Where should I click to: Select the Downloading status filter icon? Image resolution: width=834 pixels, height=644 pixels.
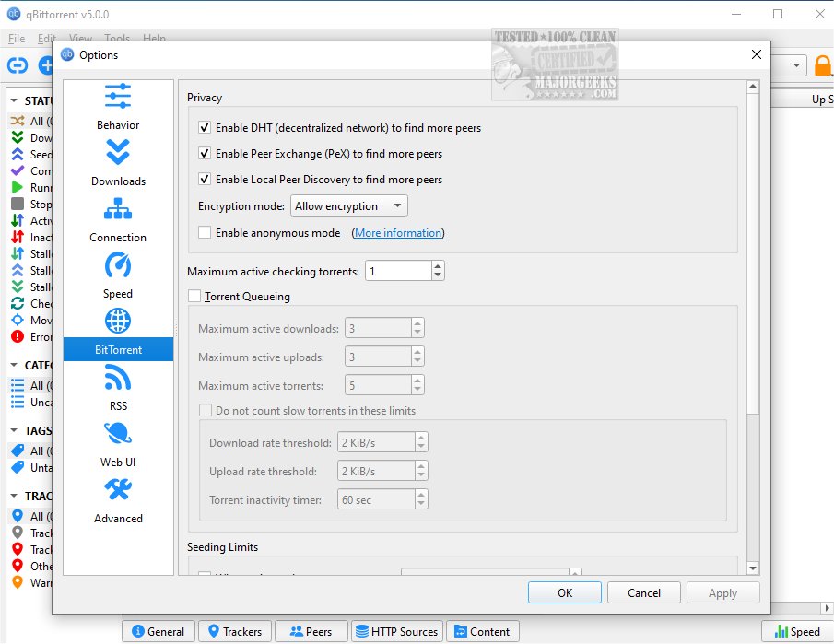coord(18,137)
